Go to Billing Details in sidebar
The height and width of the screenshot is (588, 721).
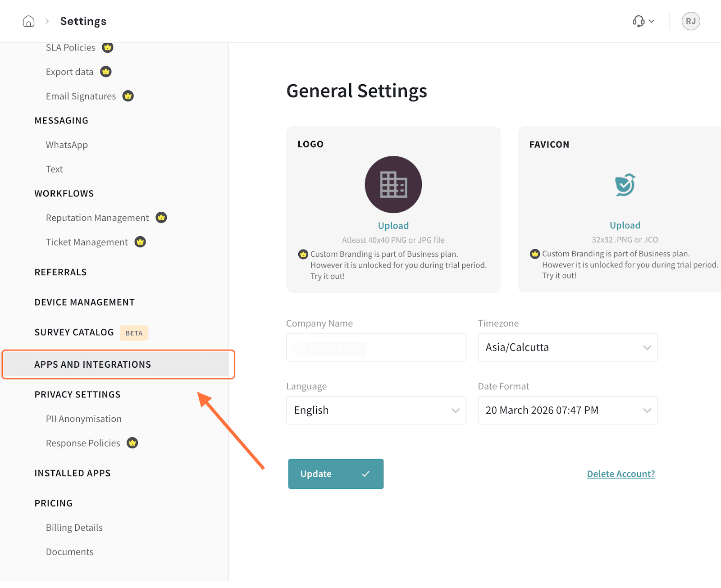point(74,528)
